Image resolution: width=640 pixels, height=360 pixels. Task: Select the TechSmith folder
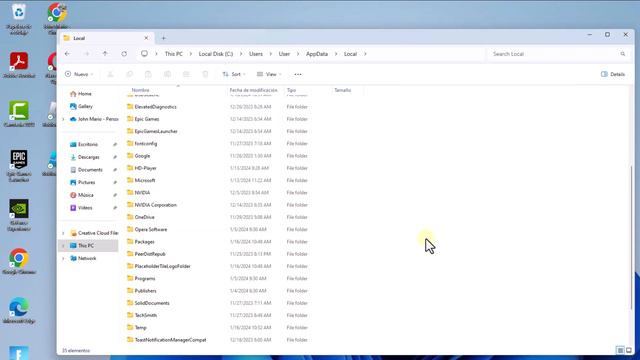[146, 315]
